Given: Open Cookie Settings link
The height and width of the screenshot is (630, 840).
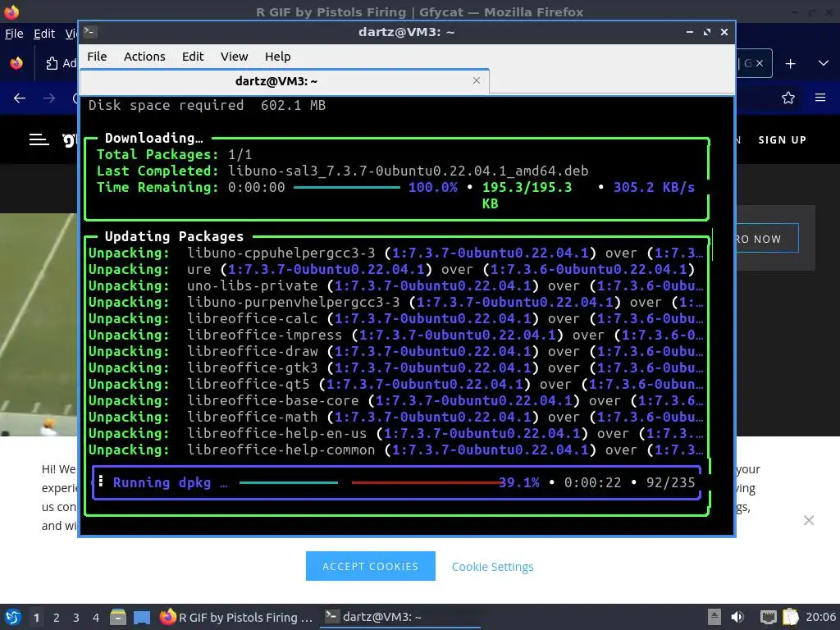Looking at the screenshot, I should (492, 567).
